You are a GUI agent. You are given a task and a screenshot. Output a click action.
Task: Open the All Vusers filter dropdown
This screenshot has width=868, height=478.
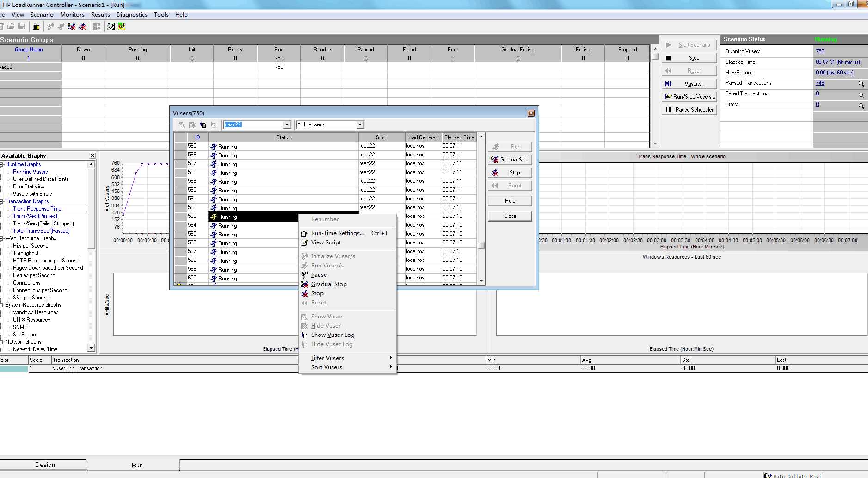360,125
